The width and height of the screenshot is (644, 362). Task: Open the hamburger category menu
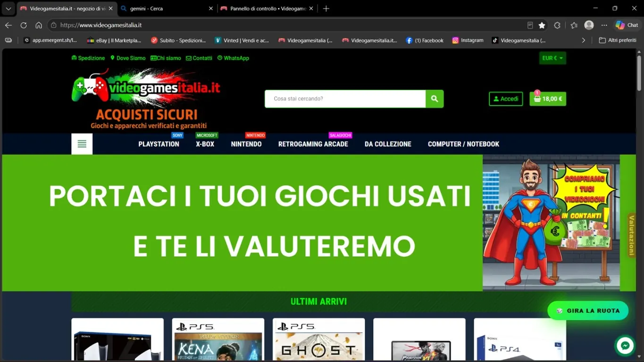click(82, 144)
